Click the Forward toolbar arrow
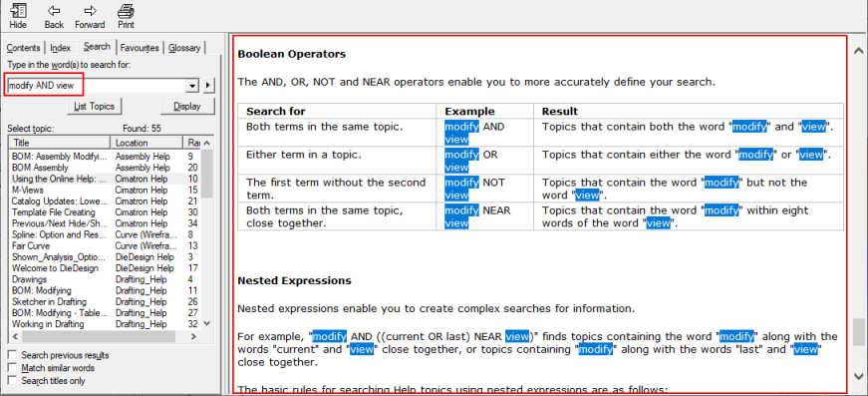The width and height of the screenshot is (868, 396). tap(90, 16)
